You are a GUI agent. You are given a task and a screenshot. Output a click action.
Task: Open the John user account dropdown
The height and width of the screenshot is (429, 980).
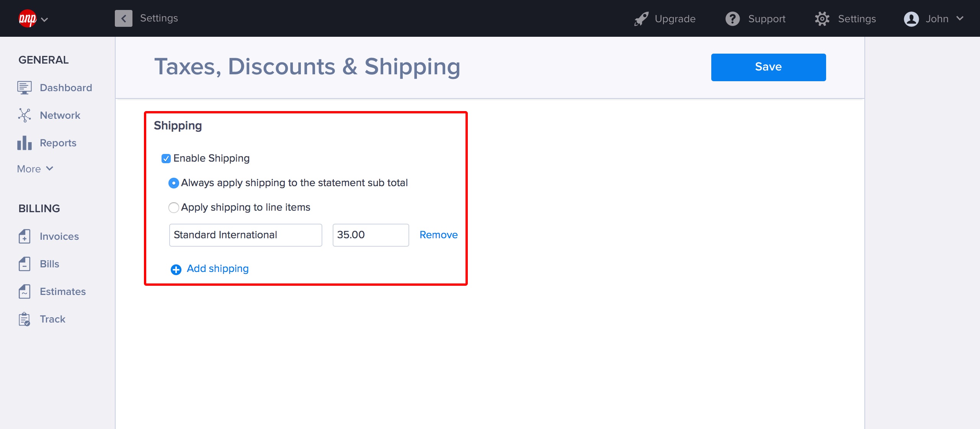point(933,19)
